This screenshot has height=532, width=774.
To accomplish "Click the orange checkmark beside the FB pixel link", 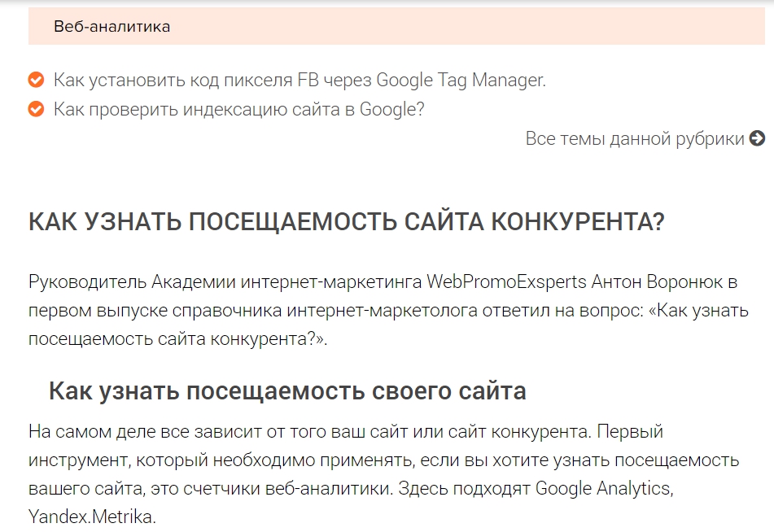I will pos(36,80).
